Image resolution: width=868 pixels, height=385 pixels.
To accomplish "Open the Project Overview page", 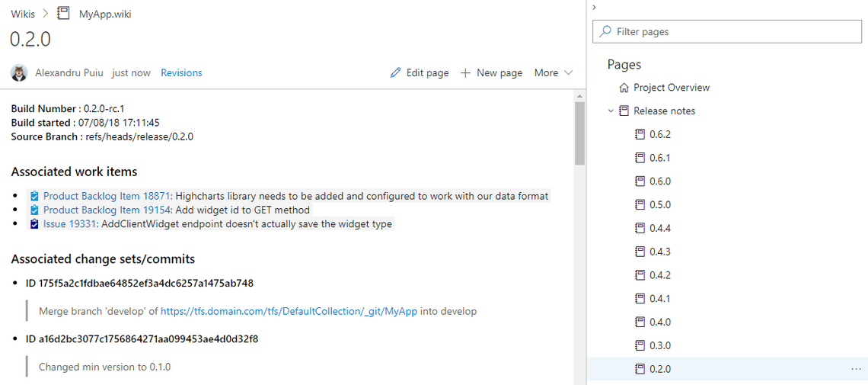I will click(672, 88).
